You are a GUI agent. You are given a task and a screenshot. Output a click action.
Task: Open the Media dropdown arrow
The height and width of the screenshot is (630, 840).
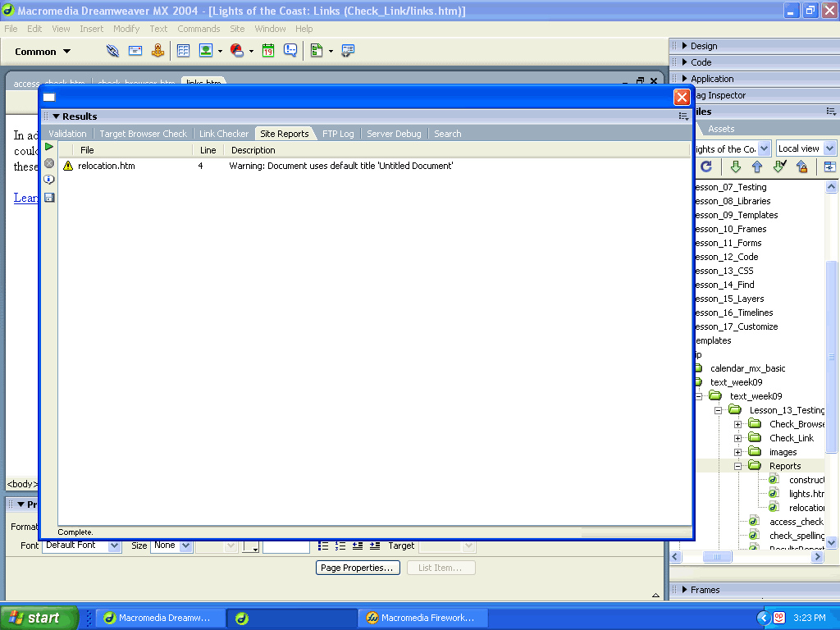(x=251, y=52)
